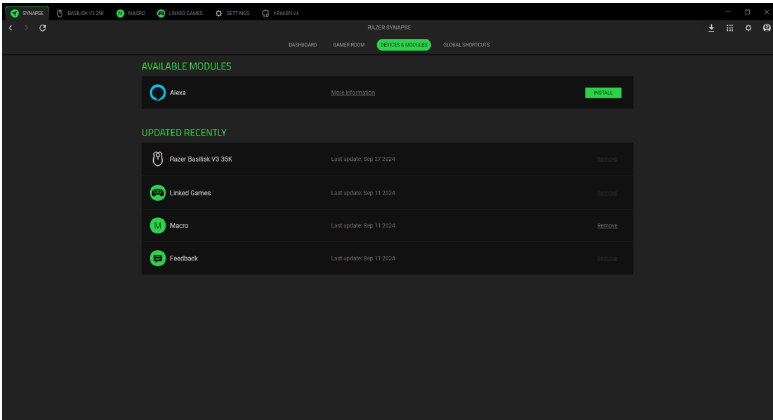Go back with the back arrow
Image resolution: width=773 pixels, height=420 pixels.
coord(10,28)
